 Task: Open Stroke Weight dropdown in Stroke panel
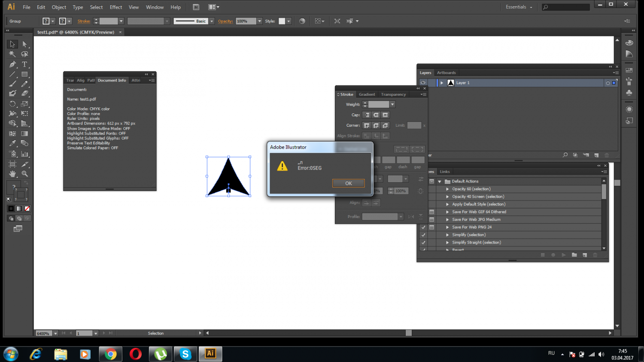point(392,104)
